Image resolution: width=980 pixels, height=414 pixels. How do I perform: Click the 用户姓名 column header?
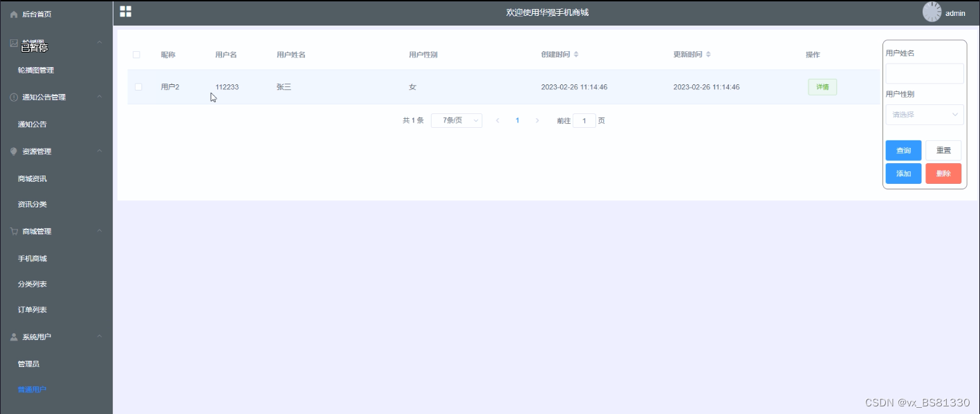point(291,55)
